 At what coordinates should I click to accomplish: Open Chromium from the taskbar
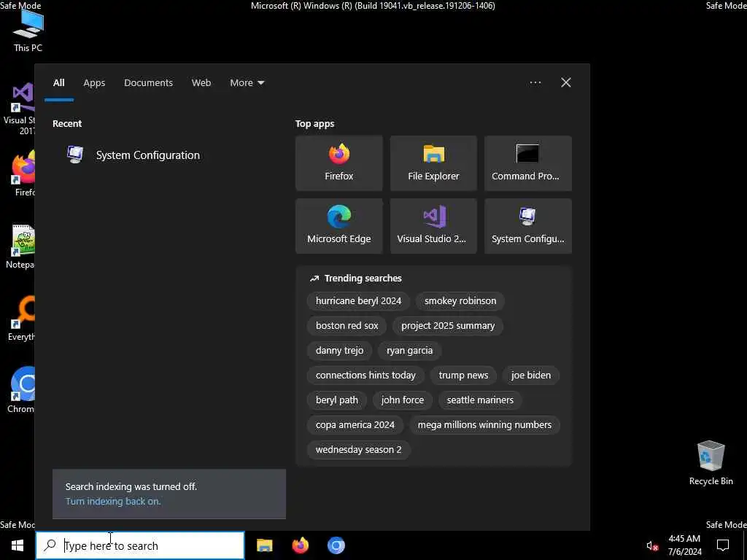pos(336,545)
